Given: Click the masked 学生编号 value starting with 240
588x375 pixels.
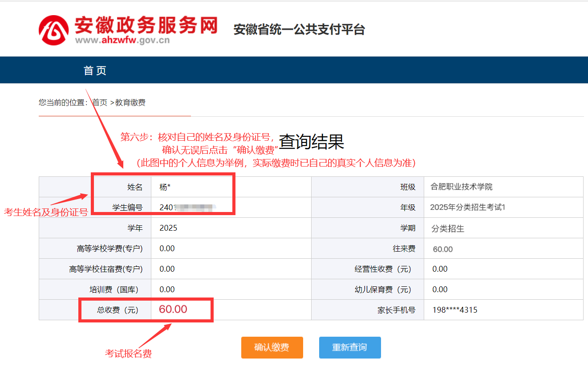Looking at the screenshot, I should [x=187, y=207].
